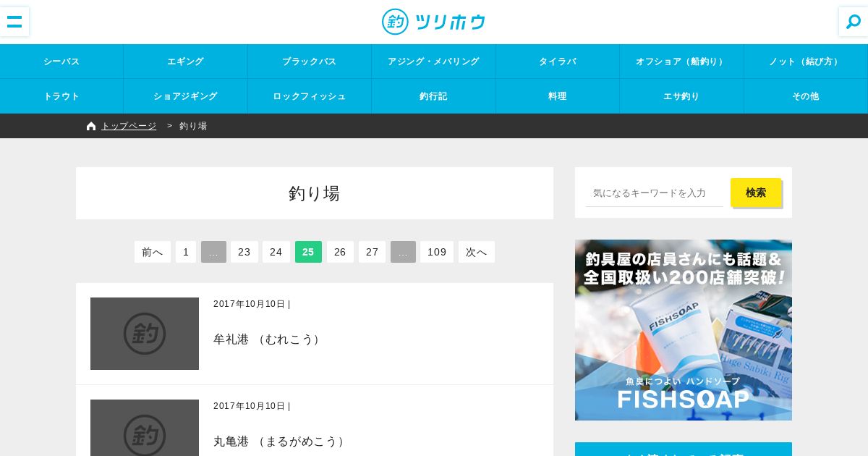Viewport: 868px width, 456px height.
Task: Click the yellow 検索 button
Action: click(x=756, y=193)
